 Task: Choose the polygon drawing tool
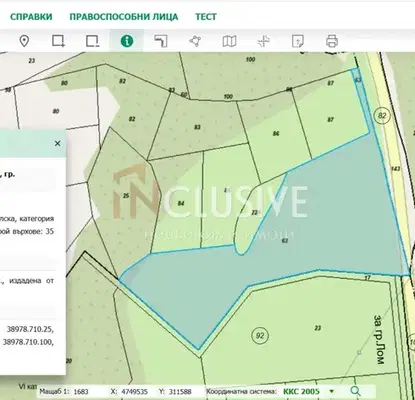pyautogui.click(x=195, y=41)
